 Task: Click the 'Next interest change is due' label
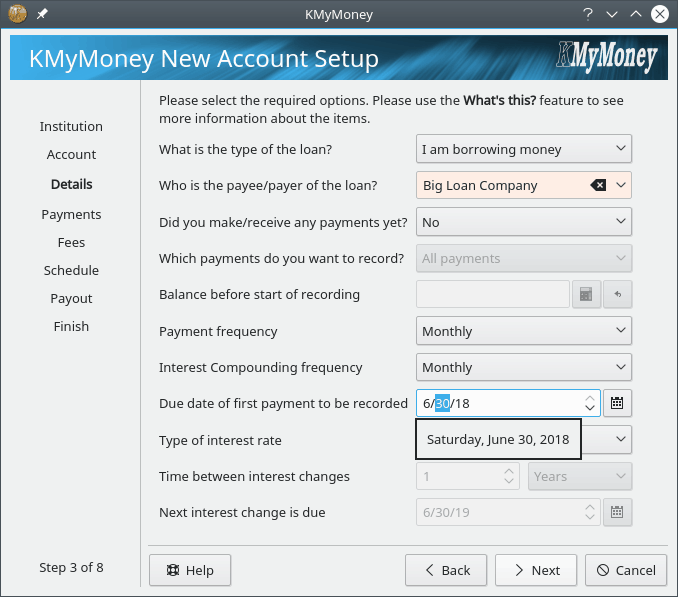coord(242,512)
